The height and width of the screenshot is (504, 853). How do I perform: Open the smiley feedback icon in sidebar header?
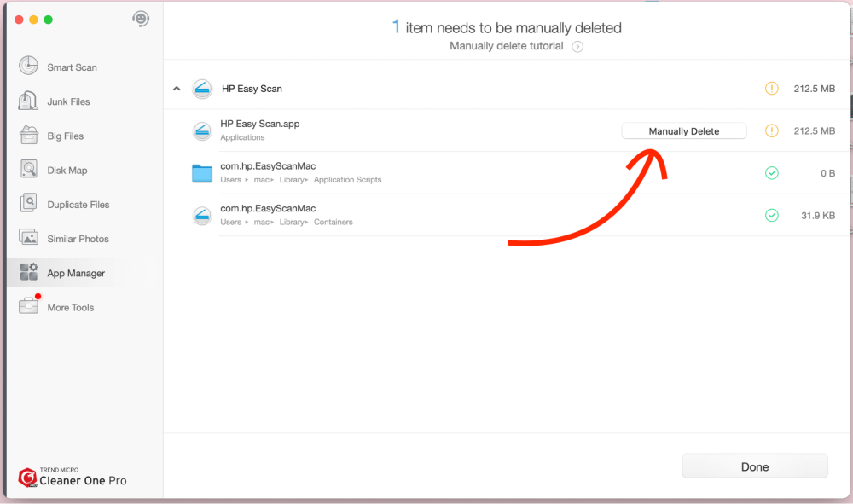pos(141,19)
